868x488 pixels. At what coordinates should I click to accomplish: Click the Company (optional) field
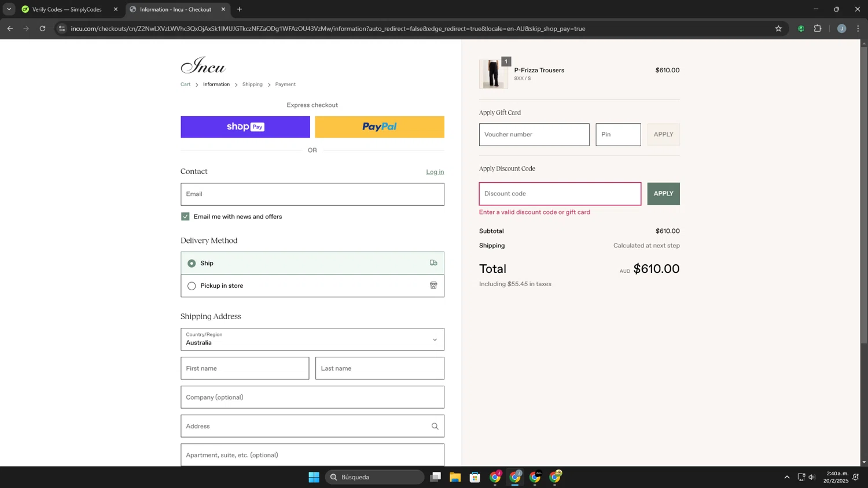(x=312, y=397)
